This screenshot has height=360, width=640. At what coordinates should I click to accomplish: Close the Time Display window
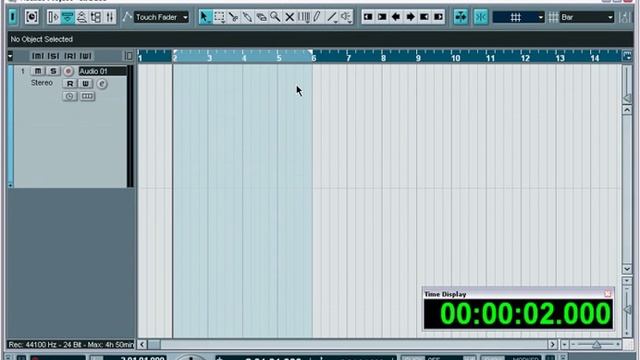pos(607,294)
